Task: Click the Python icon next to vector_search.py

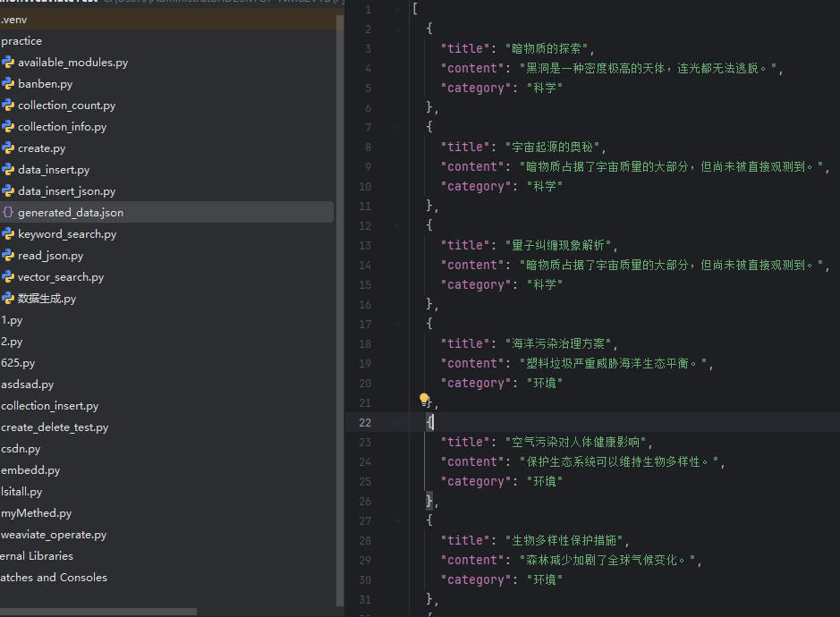Action: click(x=8, y=277)
